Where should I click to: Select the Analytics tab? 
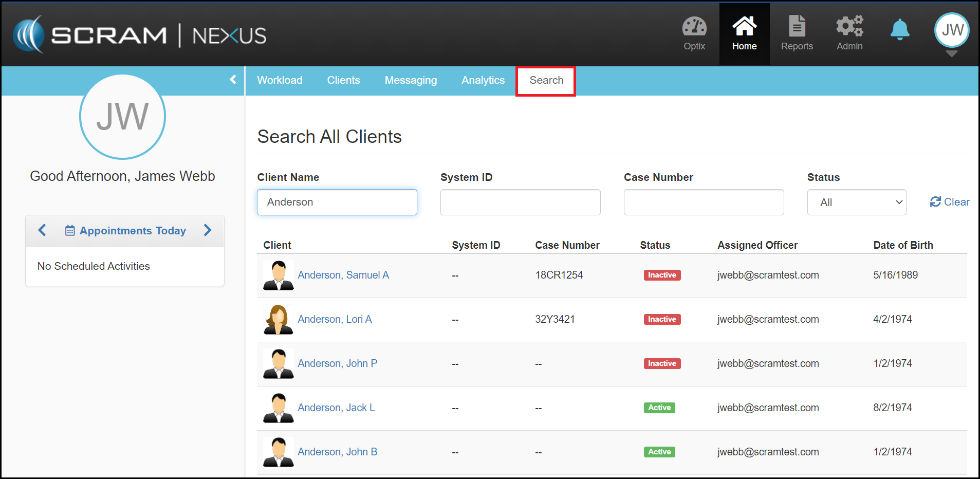click(483, 80)
